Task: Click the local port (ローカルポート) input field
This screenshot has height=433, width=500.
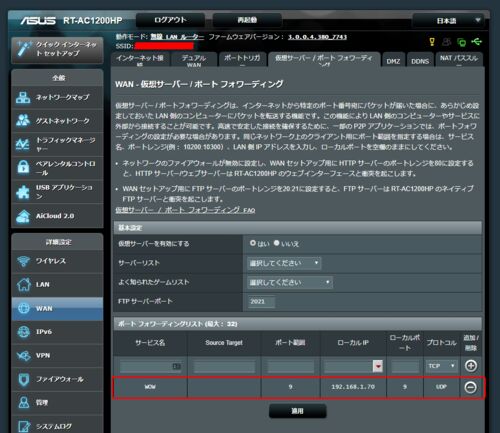Action: click(x=405, y=366)
